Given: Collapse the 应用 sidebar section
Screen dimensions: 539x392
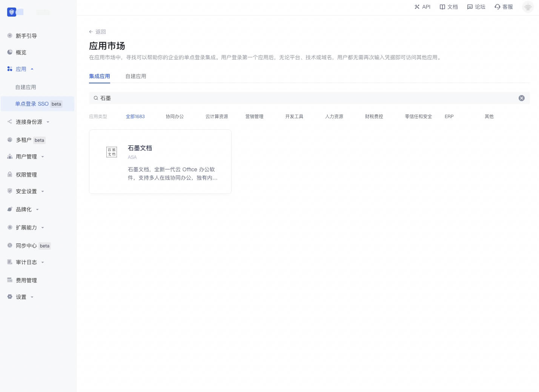Looking at the screenshot, I should [x=32, y=69].
